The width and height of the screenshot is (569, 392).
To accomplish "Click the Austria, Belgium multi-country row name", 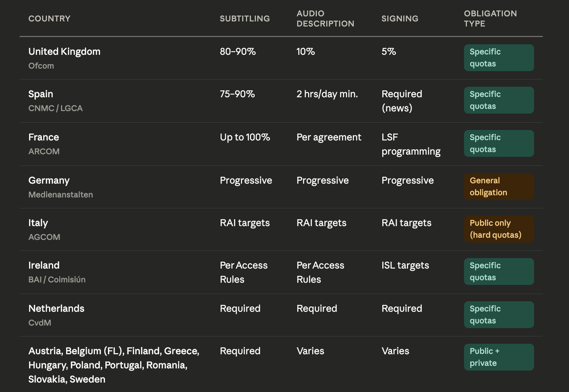I will [114, 365].
